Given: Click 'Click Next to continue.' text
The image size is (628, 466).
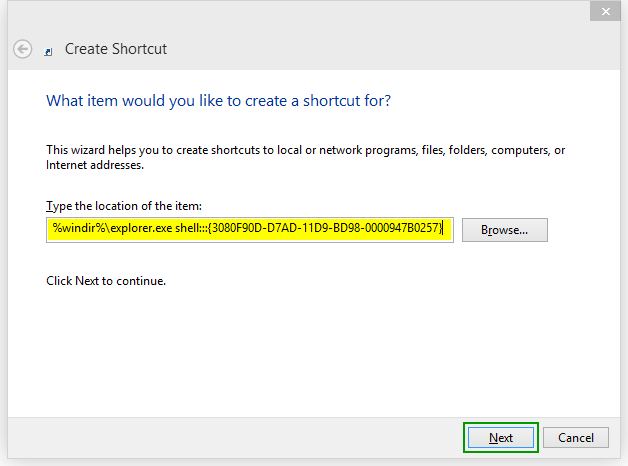Looking at the screenshot, I should point(106,281).
